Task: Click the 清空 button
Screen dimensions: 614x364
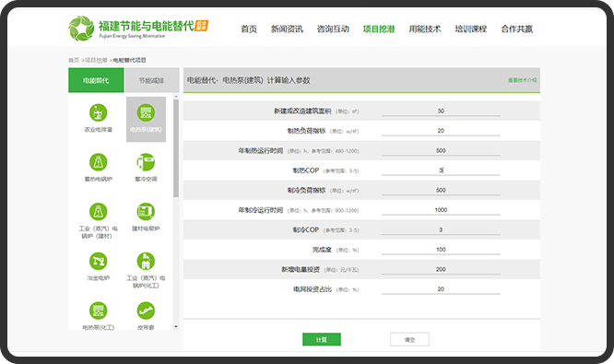Action: pos(409,339)
